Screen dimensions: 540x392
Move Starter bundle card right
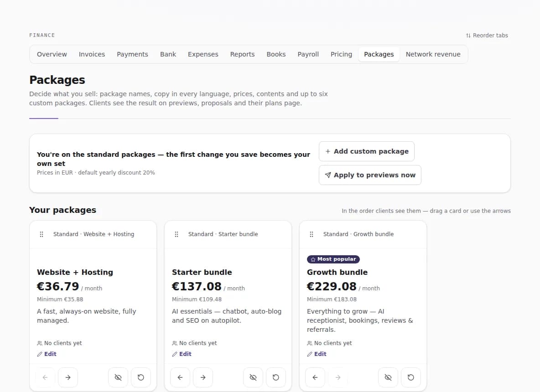coord(203,377)
